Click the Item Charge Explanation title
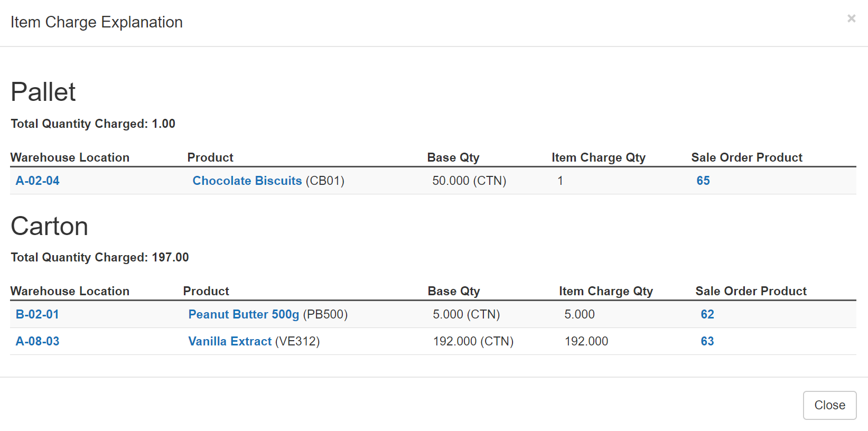This screenshot has height=431, width=868. pos(97,22)
